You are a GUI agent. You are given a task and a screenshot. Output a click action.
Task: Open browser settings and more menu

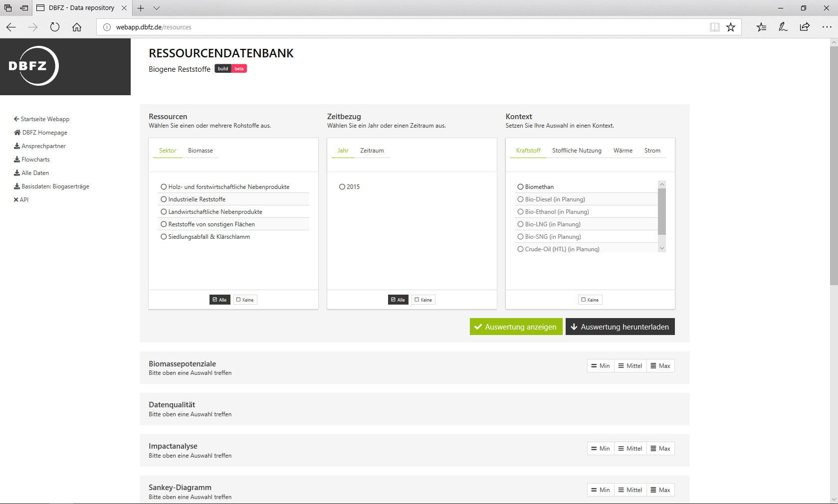pyautogui.click(x=827, y=27)
